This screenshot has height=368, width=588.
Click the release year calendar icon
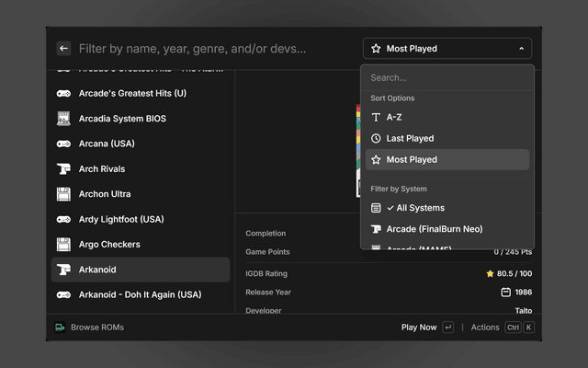tap(505, 292)
